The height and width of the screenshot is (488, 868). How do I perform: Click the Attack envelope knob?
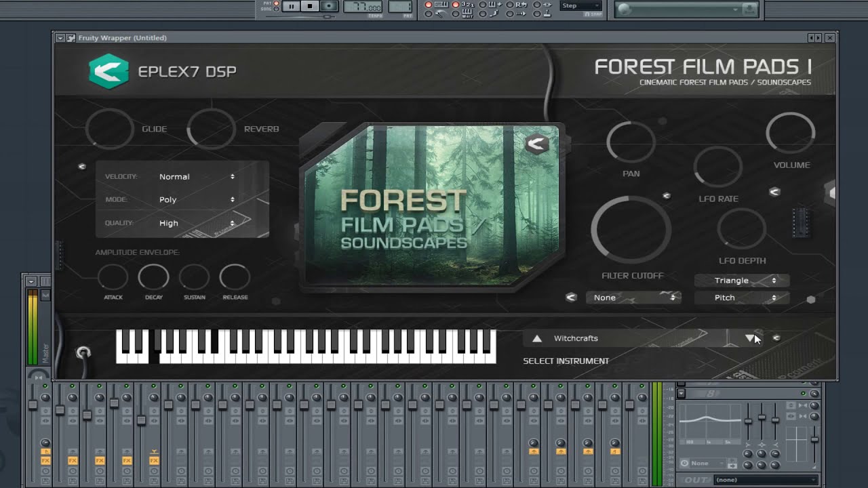[113, 277]
